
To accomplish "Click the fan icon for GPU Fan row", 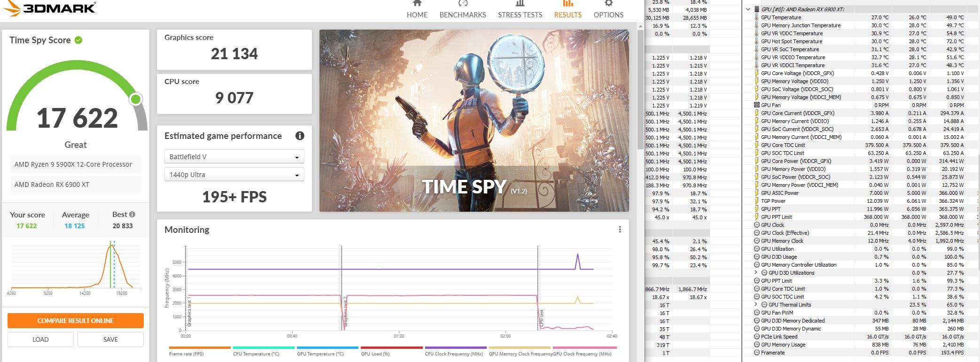I will (756, 105).
